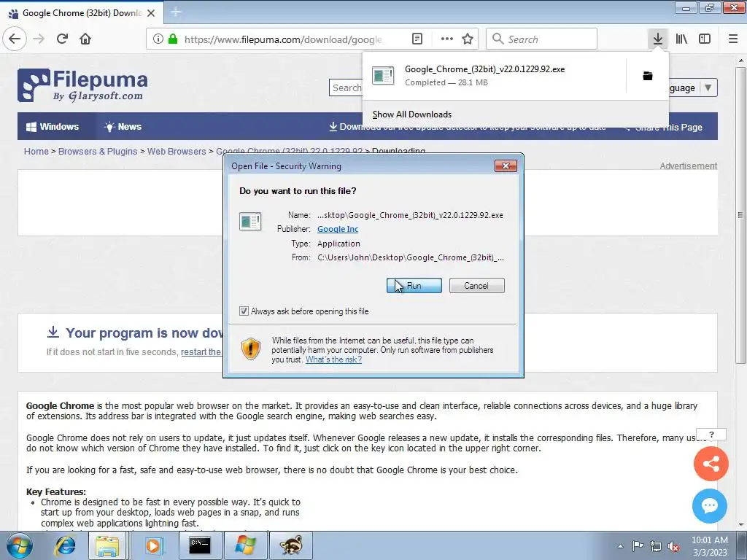
Task: Click the Filepuma site search field
Action: click(346, 87)
